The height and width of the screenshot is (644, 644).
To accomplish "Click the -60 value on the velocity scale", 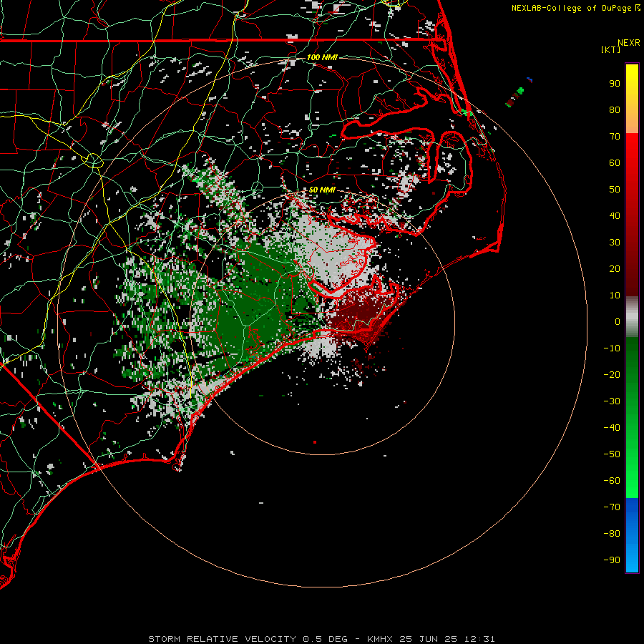I will [612, 481].
